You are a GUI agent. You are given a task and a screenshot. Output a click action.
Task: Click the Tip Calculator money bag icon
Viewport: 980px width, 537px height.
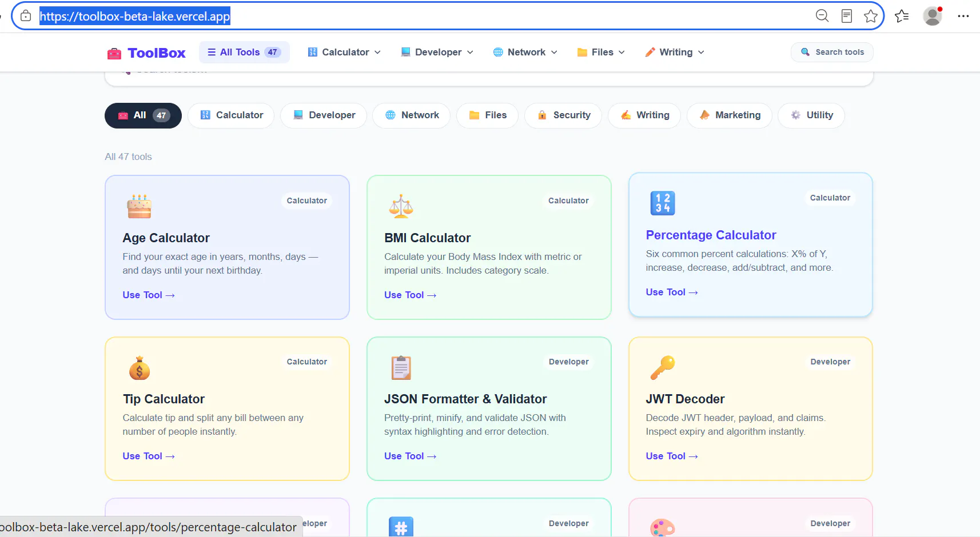point(139,368)
